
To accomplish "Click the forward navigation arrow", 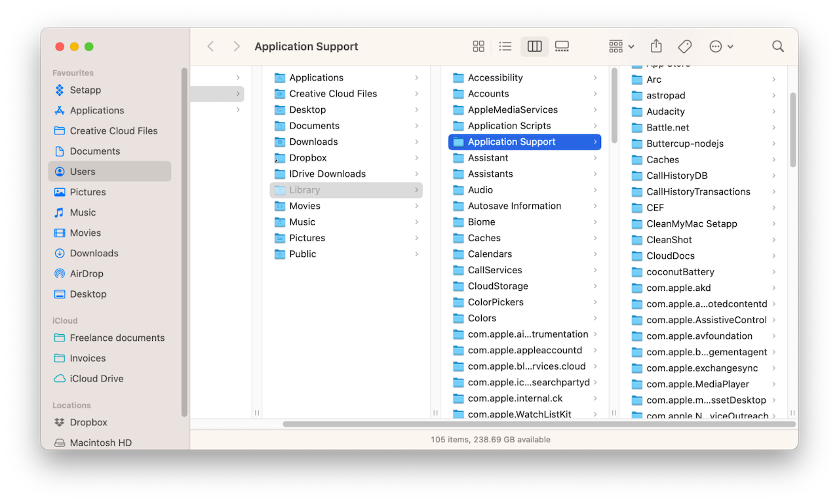I will tap(237, 47).
